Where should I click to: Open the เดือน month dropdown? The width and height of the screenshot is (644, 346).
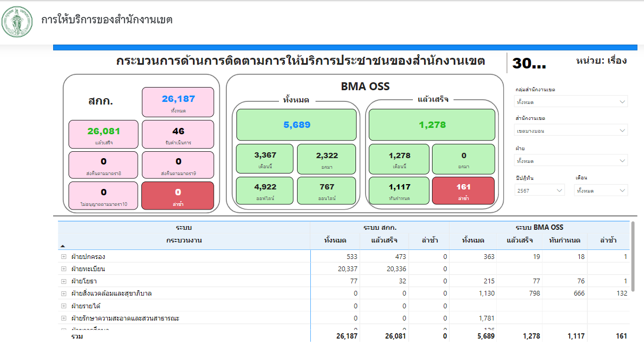601,191
